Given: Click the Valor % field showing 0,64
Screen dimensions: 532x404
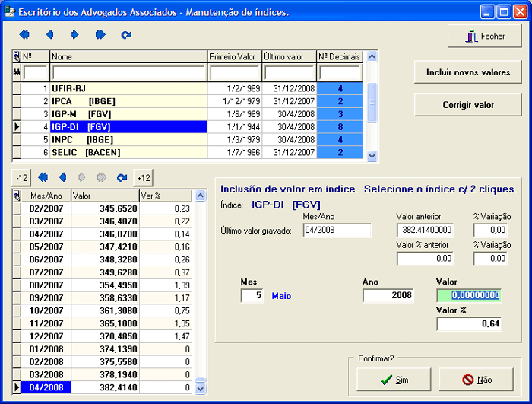Looking at the screenshot, I should [x=469, y=324].
